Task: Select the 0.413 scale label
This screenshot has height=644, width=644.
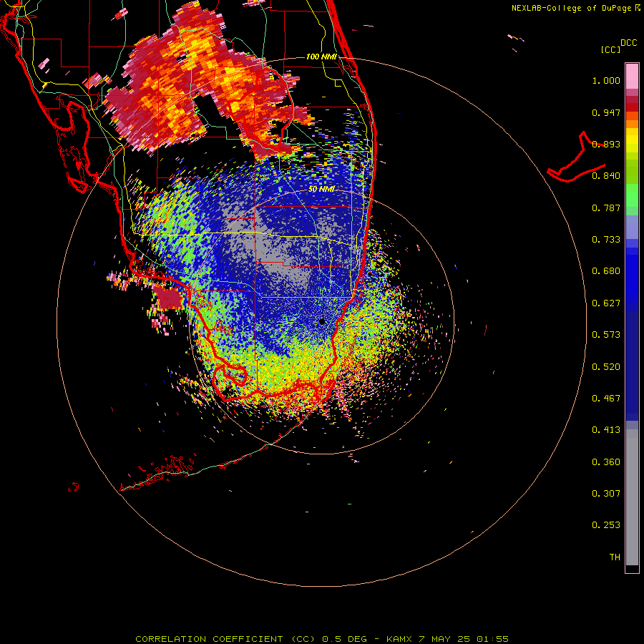Action: click(606, 430)
